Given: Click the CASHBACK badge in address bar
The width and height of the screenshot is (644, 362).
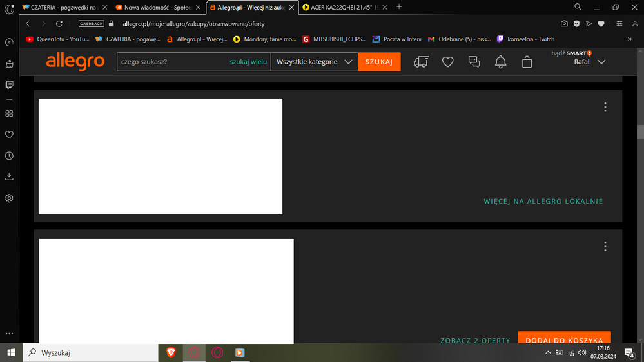Looking at the screenshot, I should coord(91,24).
